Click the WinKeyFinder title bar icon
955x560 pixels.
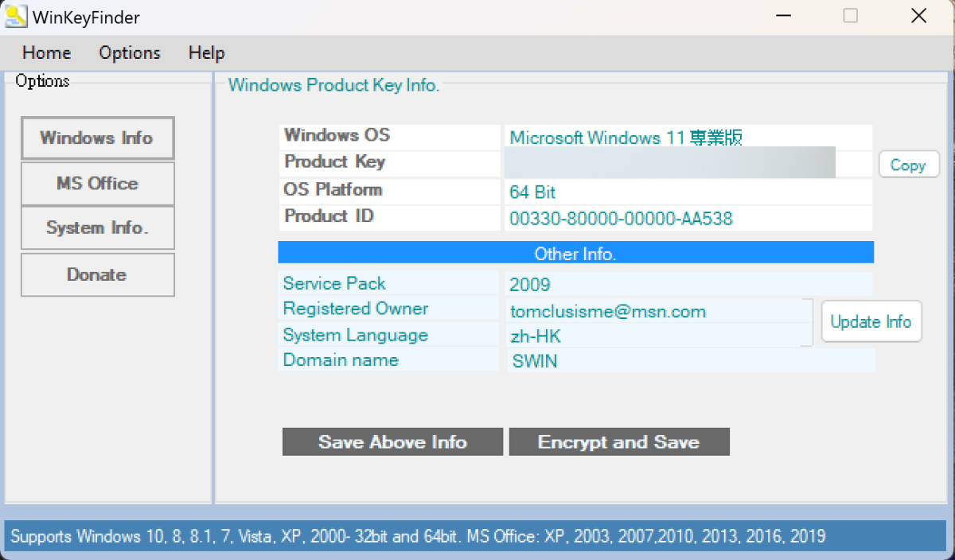[16, 17]
